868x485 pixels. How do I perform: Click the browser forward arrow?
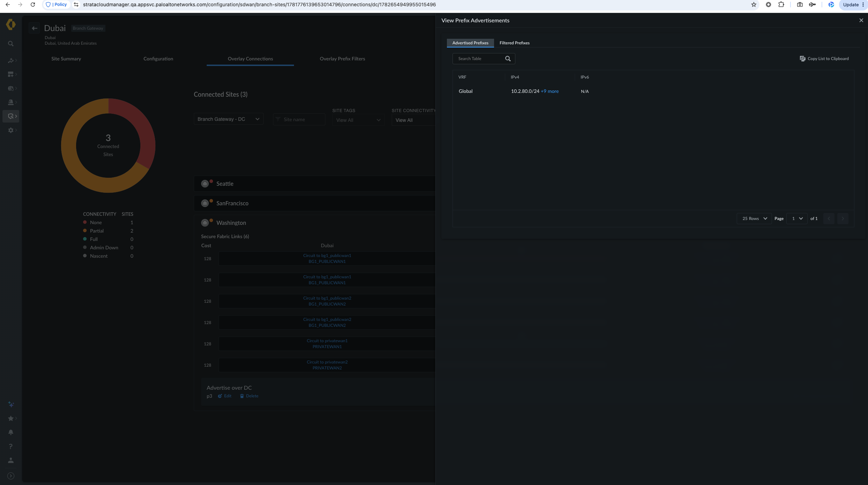20,5
